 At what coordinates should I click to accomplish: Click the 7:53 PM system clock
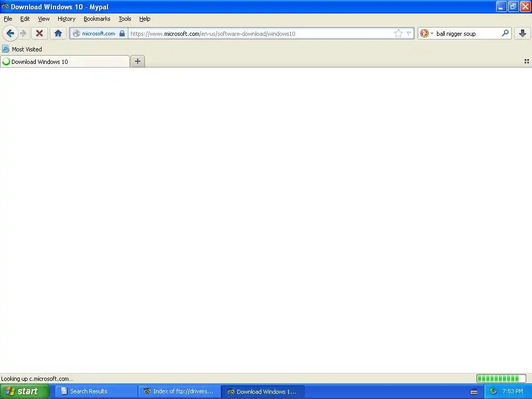click(x=513, y=391)
